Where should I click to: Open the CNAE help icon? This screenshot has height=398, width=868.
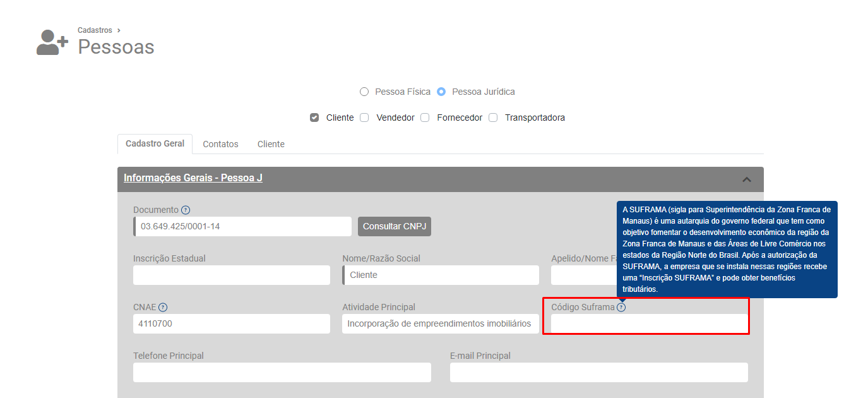coord(163,307)
